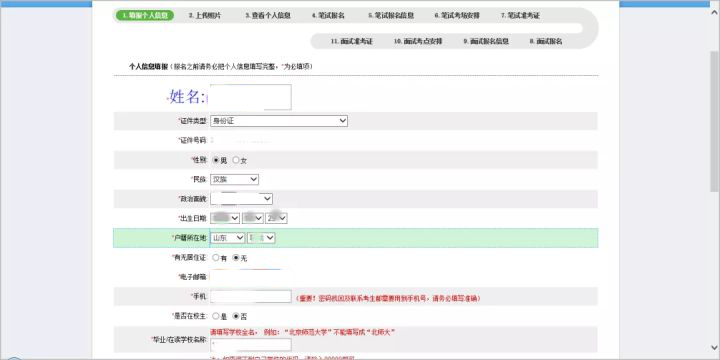Open the 证件类型 dropdown showing 身份证
This screenshot has width=720, height=360.
click(x=279, y=121)
